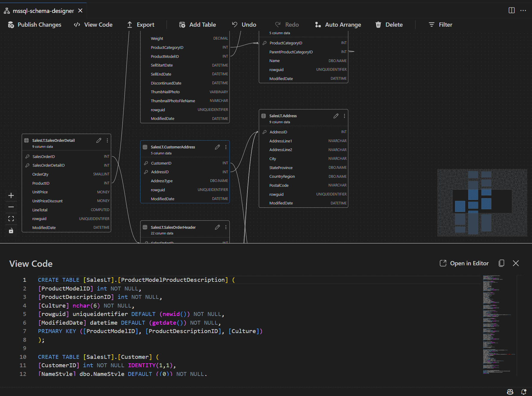Edit the SalesLT.Address table
Screen dimensions: 532x396
coord(336,116)
